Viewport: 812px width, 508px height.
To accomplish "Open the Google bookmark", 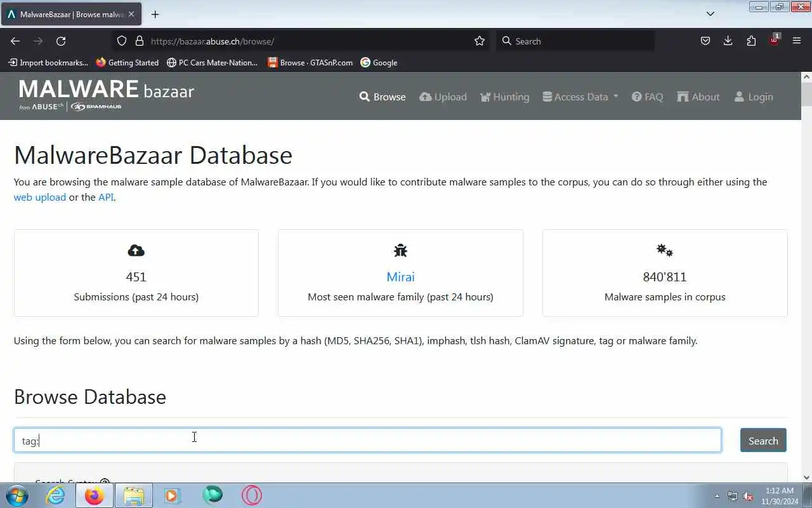I will point(379,62).
